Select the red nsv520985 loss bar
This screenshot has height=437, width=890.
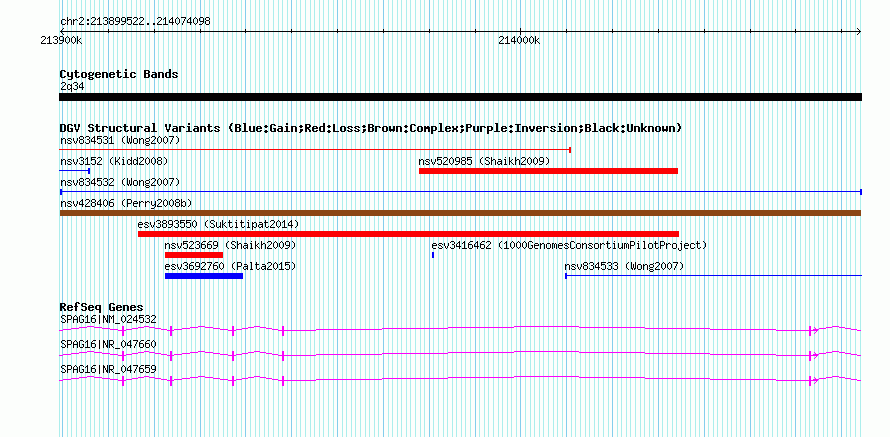click(x=548, y=171)
